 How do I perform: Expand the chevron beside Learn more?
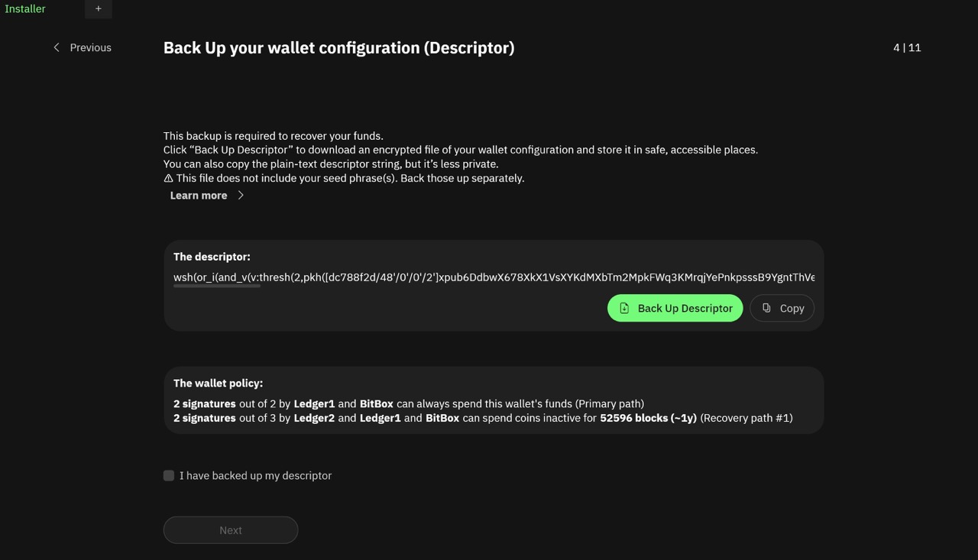pyautogui.click(x=241, y=196)
